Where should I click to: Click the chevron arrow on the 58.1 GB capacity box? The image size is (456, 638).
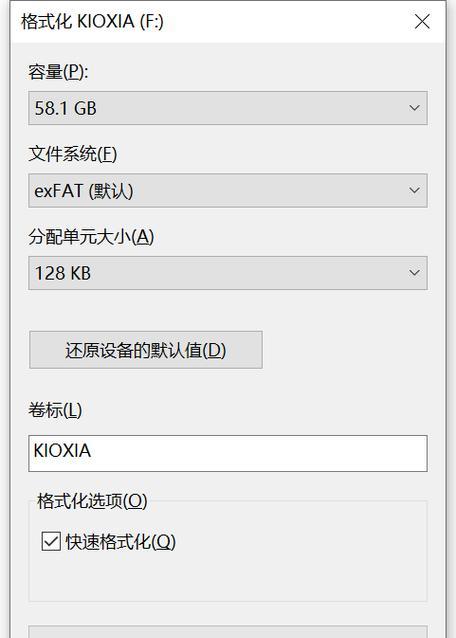414,108
